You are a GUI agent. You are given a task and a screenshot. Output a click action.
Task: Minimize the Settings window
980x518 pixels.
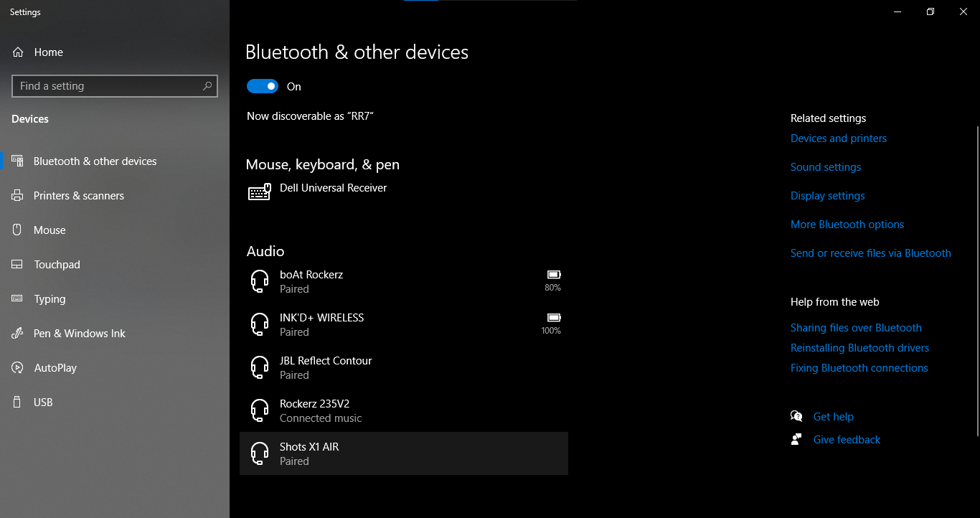pos(897,11)
